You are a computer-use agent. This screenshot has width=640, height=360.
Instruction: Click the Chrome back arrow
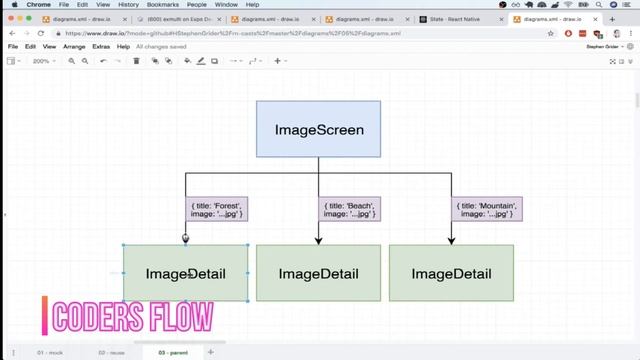(12, 33)
